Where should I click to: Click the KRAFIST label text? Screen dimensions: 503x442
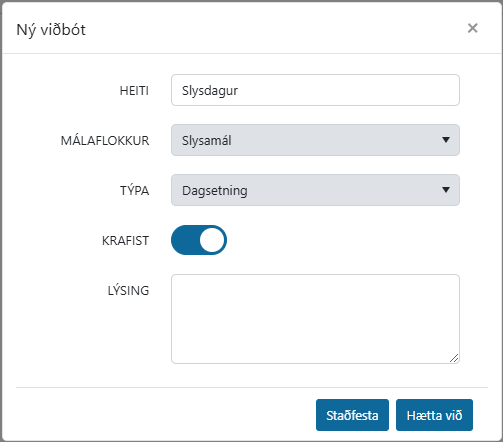click(125, 241)
